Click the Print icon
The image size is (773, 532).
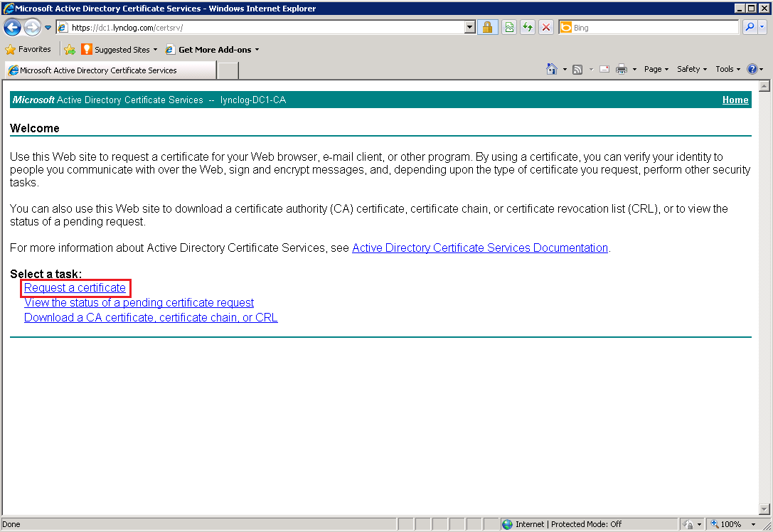coord(622,70)
